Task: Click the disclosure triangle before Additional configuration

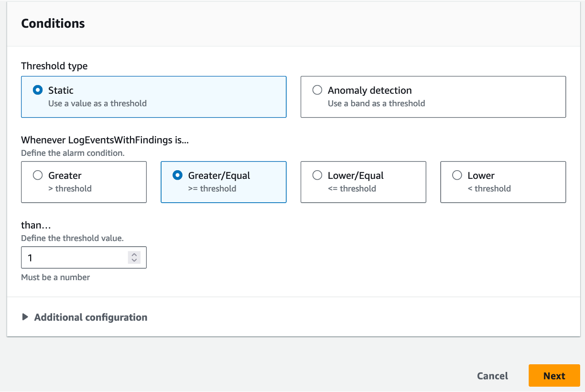Action: pyautogui.click(x=25, y=317)
